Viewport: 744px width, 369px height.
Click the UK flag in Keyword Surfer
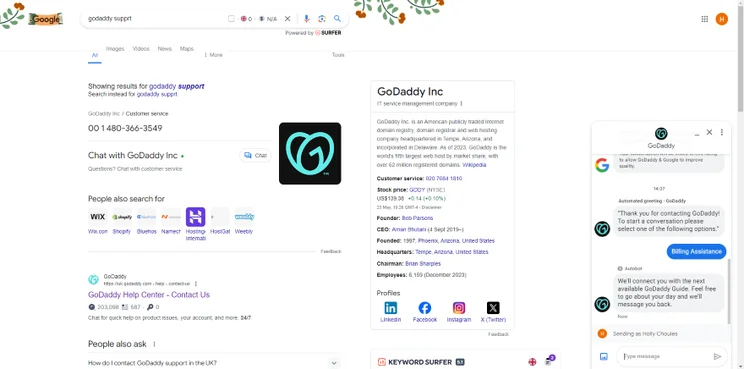(x=532, y=362)
